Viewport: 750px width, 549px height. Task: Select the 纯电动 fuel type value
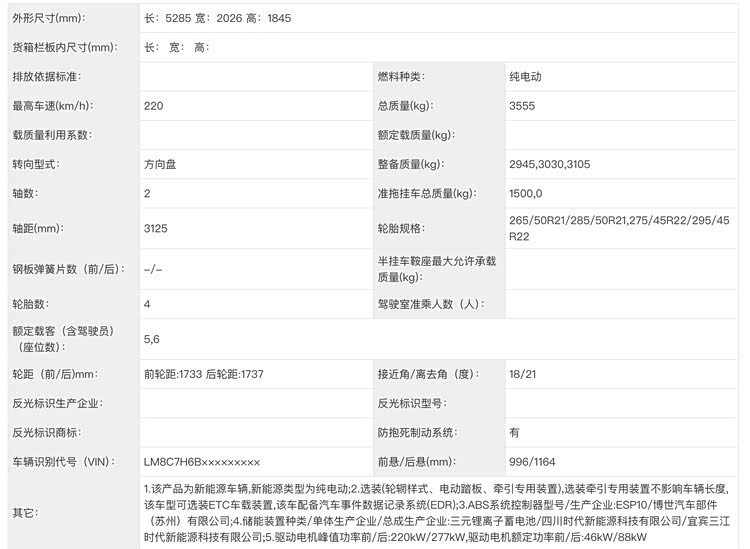pos(527,77)
